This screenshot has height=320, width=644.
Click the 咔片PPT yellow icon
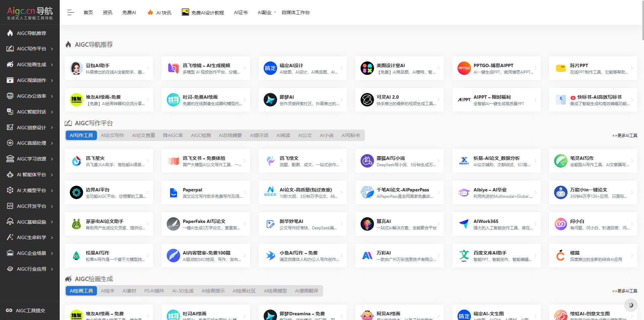click(x=561, y=68)
